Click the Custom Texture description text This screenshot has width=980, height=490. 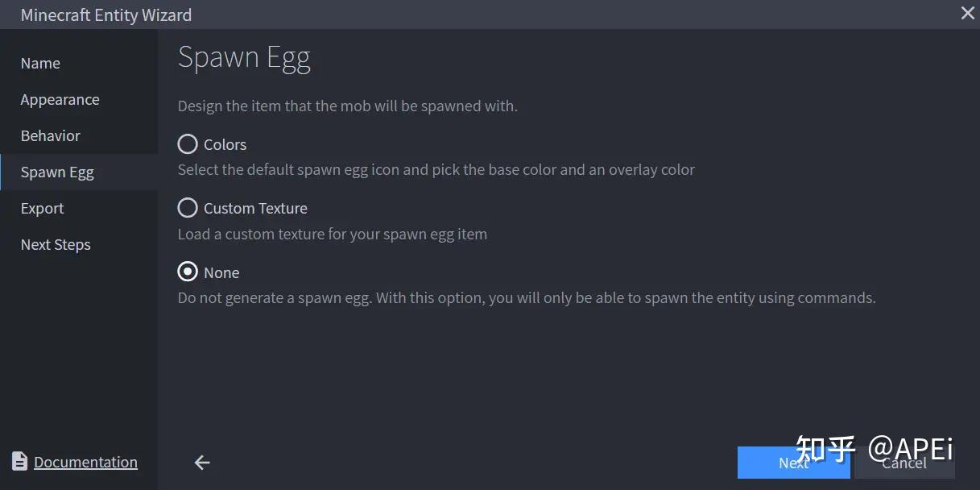point(332,234)
